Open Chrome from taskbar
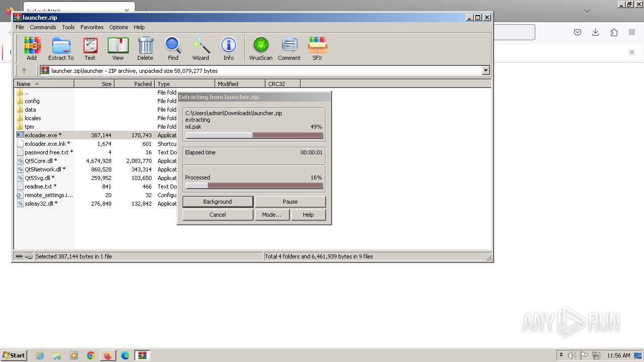The width and height of the screenshot is (644, 362). (91, 355)
